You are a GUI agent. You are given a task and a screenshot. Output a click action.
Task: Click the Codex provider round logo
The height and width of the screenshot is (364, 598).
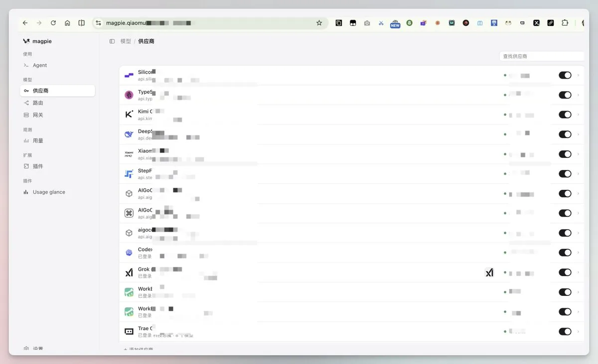[129, 252]
